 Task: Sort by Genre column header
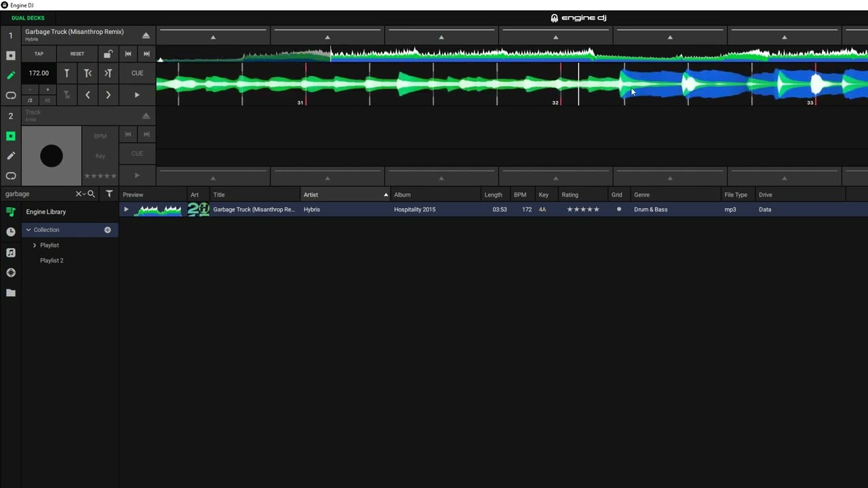pyautogui.click(x=676, y=195)
